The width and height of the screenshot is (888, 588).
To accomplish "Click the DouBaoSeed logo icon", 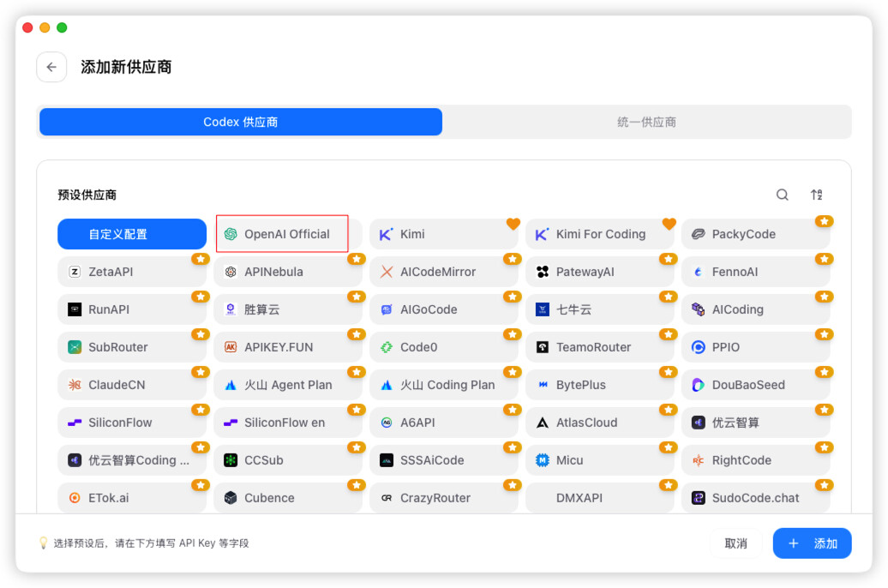I will (699, 385).
